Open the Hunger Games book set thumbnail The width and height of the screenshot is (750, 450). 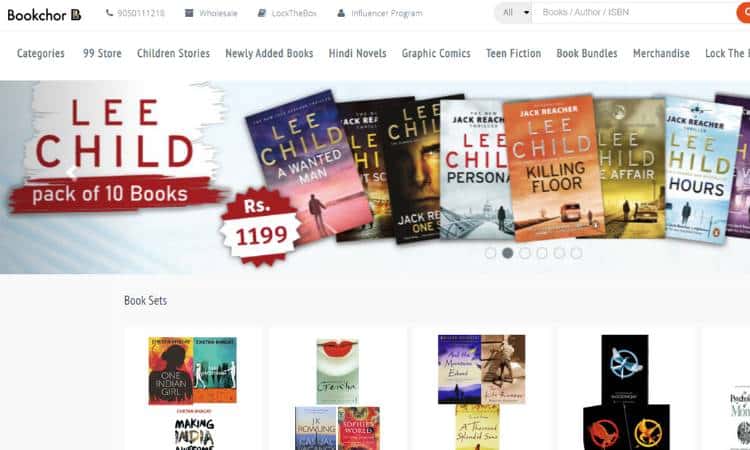[x=626, y=392]
